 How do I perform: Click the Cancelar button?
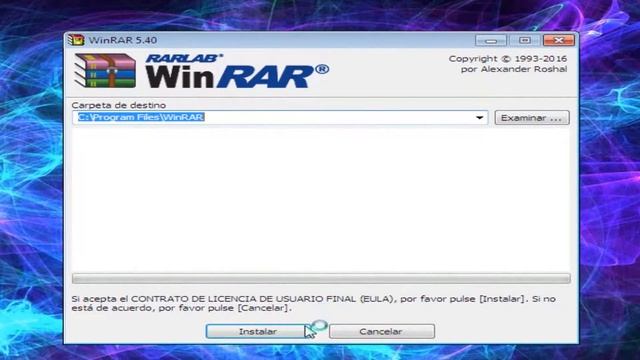[382, 331]
